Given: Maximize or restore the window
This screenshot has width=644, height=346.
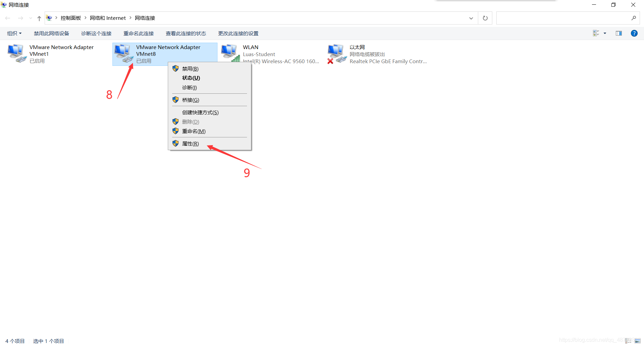Looking at the screenshot, I should click(x=613, y=5).
